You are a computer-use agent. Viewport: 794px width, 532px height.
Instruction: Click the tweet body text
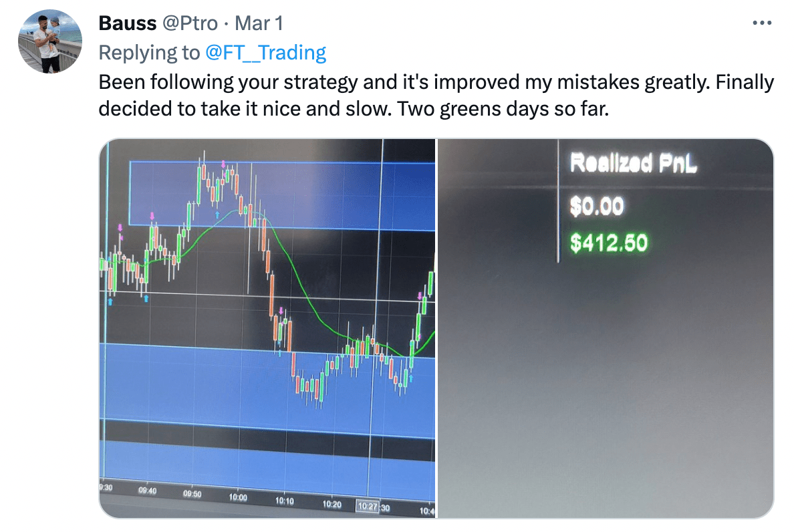click(436, 94)
